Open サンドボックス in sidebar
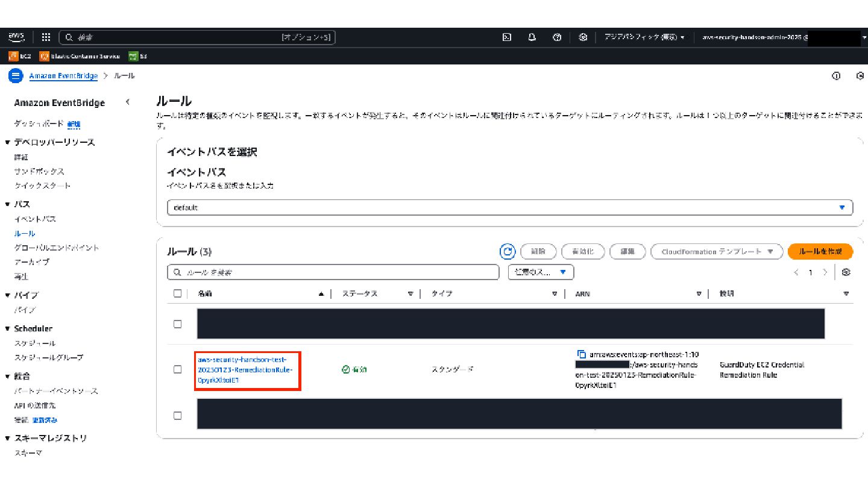 click(x=39, y=171)
